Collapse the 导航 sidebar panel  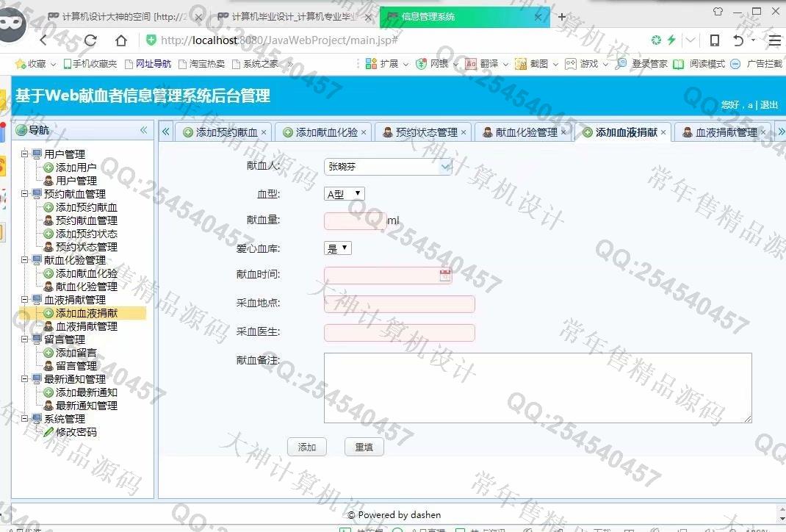(144, 130)
